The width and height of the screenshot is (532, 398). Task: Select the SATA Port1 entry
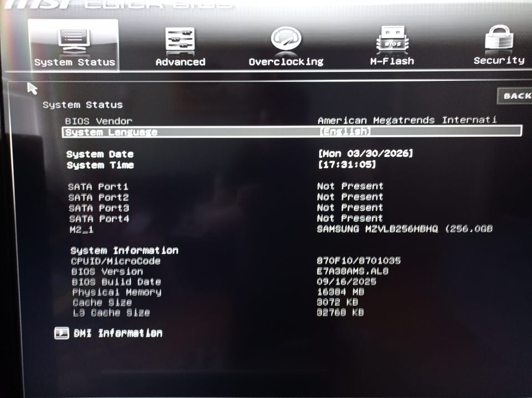coord(98,187)
